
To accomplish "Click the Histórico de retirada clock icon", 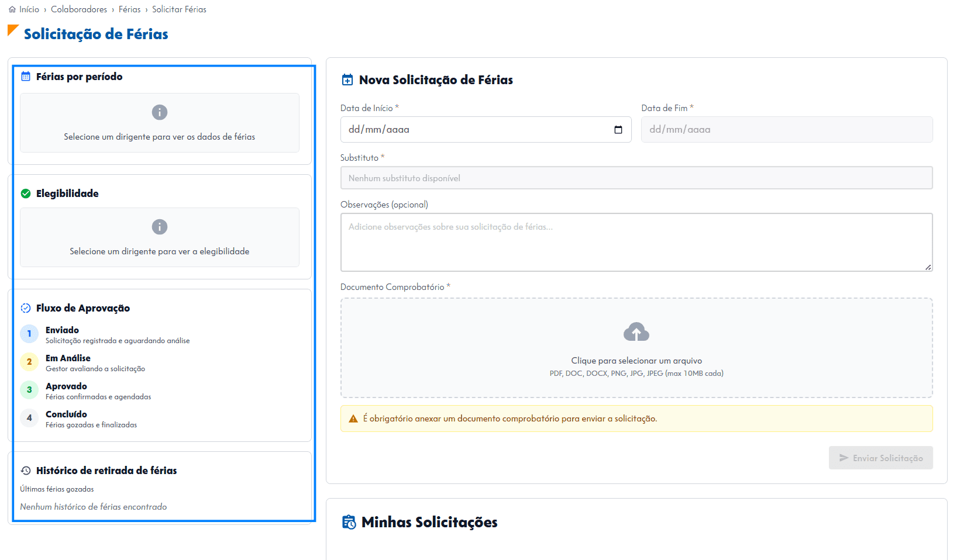I will click(x=26, y=471).
